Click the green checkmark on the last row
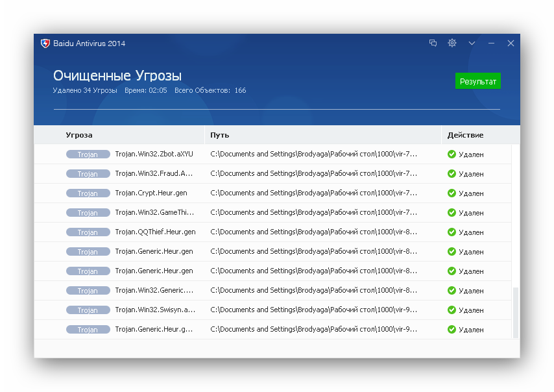Image resolution: width=554 pixels, height=392 pixels. tap(451, 329)
